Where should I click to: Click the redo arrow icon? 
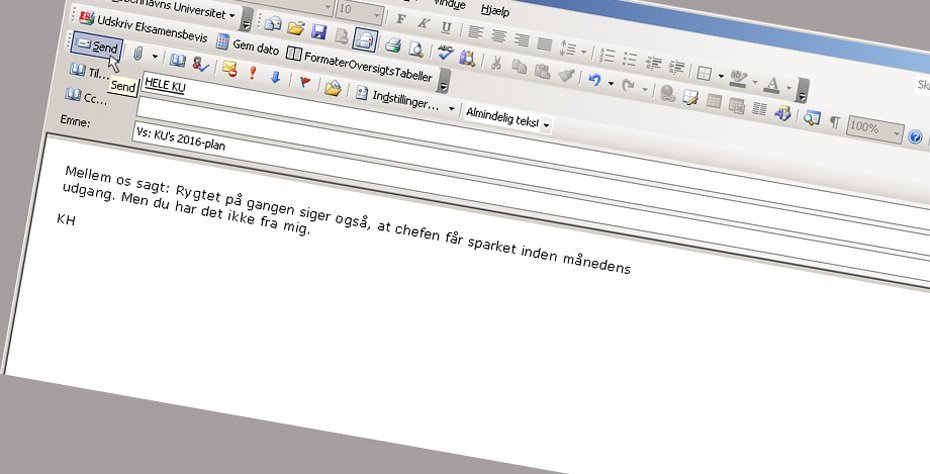pyautogui.click(x=629, y=85)
